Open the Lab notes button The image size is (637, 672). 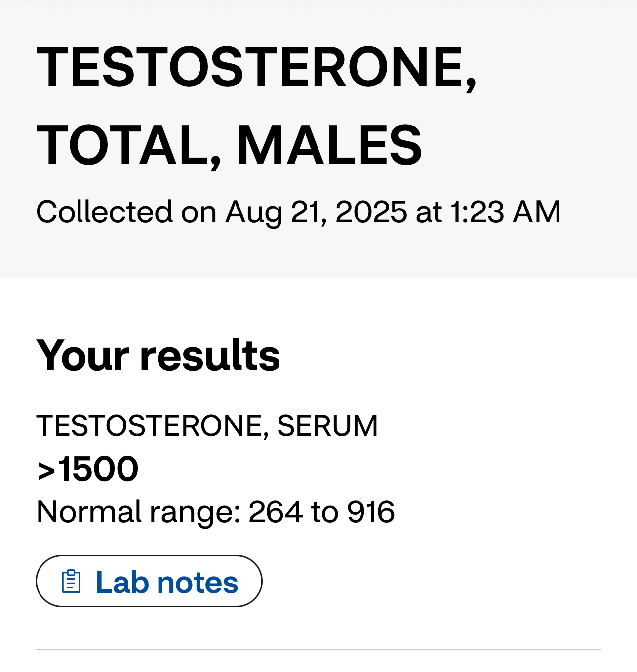[x=149, y=581]
